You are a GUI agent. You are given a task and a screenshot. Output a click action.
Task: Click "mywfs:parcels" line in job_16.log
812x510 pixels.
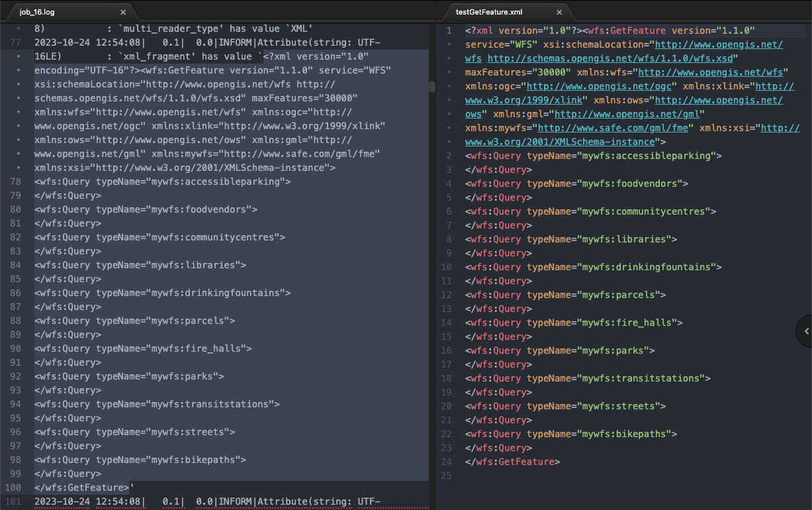(135, 321)
